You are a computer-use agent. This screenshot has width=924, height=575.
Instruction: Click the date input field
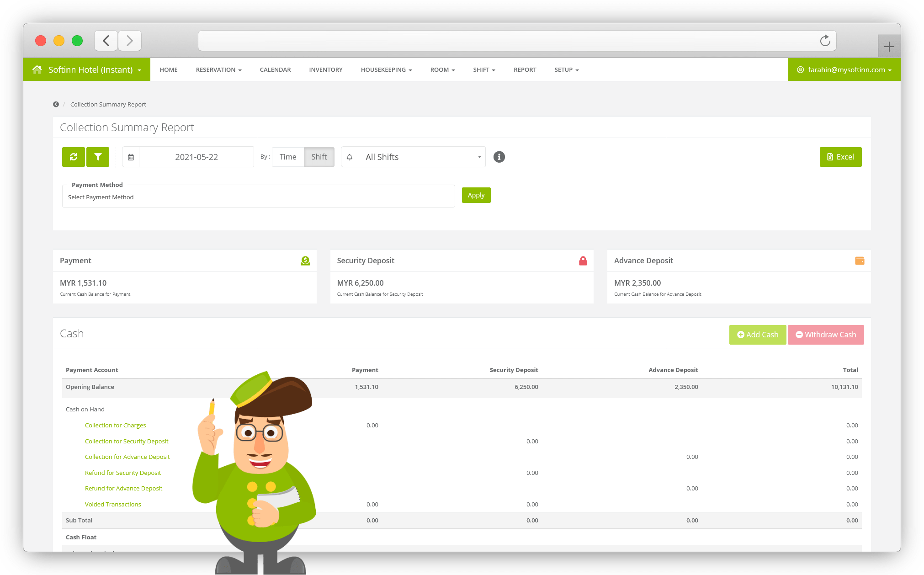coord(196,156)
